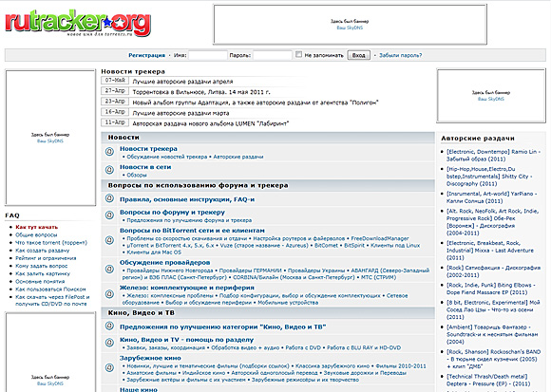Open the Кино, Видео и ТВ category header

pyautogui.click(x=142, y=312)
